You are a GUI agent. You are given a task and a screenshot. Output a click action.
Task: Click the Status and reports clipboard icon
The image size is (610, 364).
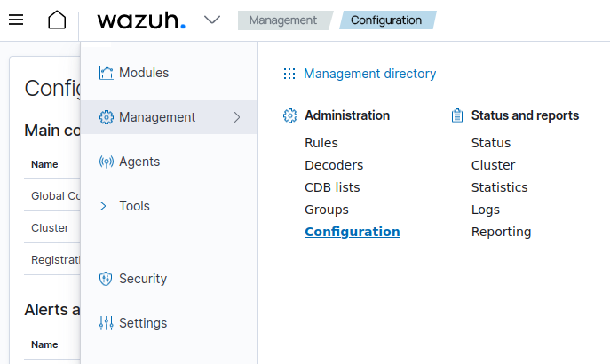click(457, 115)
